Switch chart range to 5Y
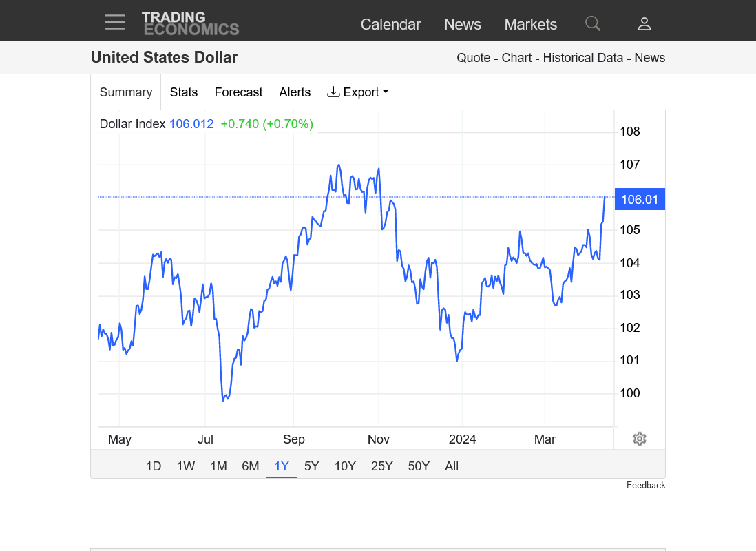The image size is (756, 551). tap(312, 466)
